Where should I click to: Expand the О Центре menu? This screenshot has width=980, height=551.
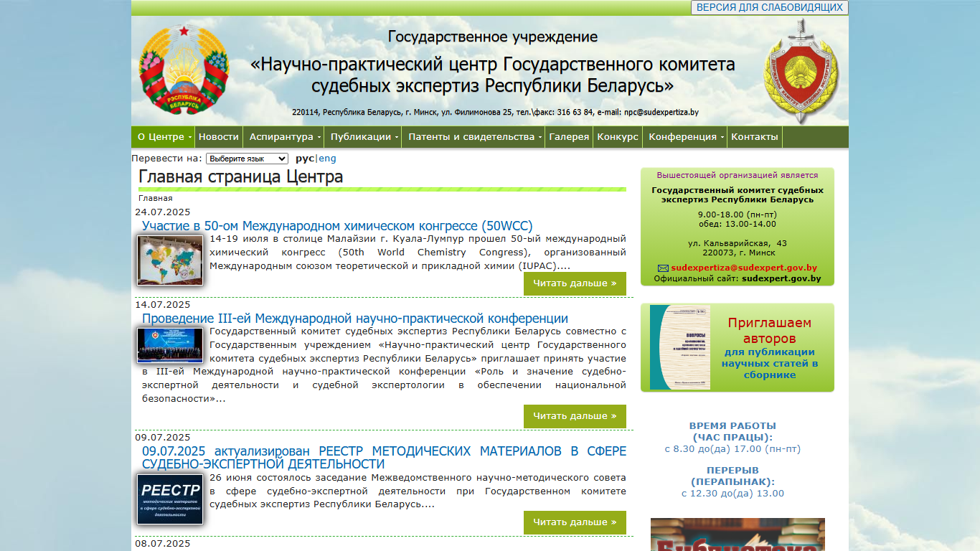163,137
